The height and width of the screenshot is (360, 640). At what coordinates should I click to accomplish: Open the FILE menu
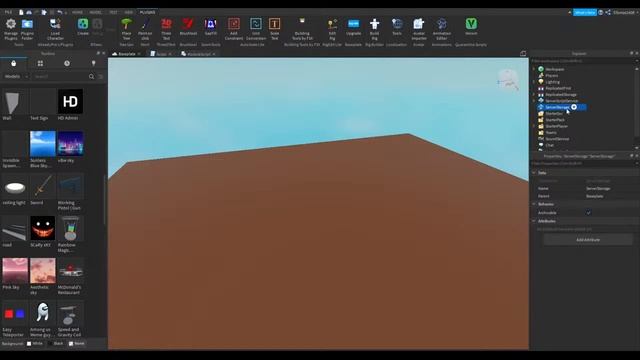[x=8, y=12]
